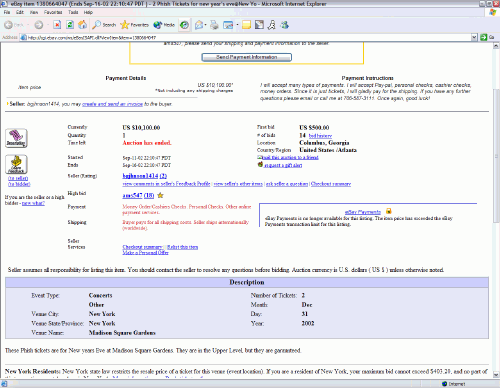This screenshot has height=388, width=500.
Task: Click the vertical scrollbar down arrow
Action: pos(496,375)
